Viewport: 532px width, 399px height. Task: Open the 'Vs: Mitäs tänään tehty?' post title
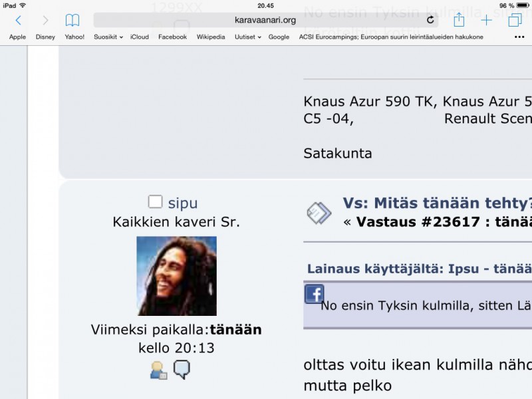[x=437, y=203]
